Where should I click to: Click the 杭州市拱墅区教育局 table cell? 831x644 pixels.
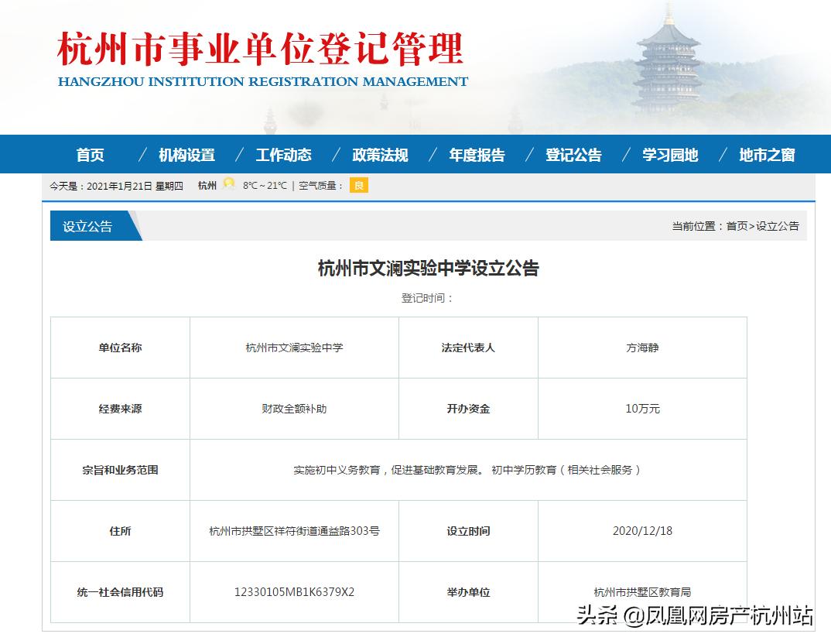tap(642, 591)
